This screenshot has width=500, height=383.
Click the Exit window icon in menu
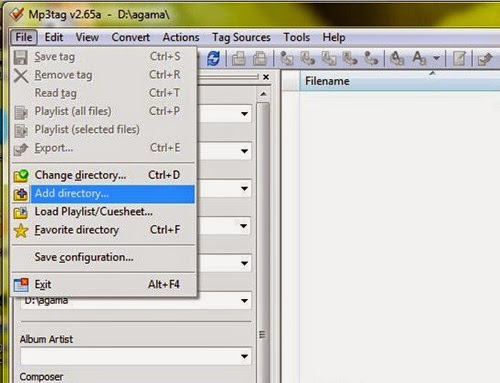tap(21, 285)
